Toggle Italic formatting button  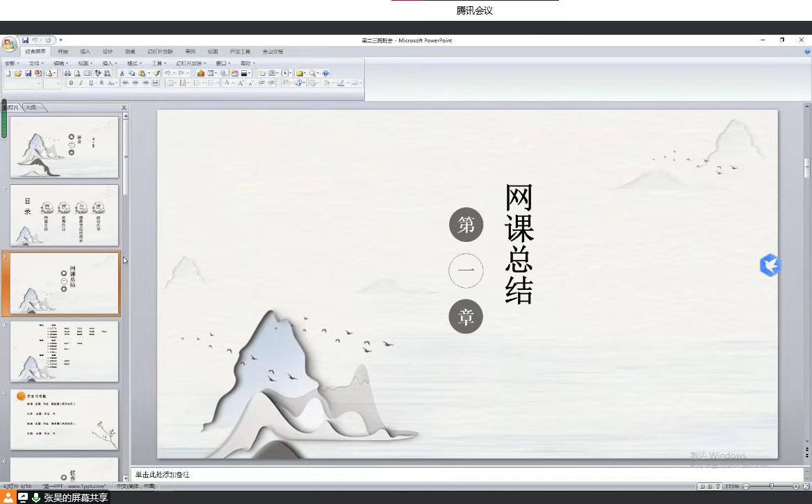pos(81,83)
